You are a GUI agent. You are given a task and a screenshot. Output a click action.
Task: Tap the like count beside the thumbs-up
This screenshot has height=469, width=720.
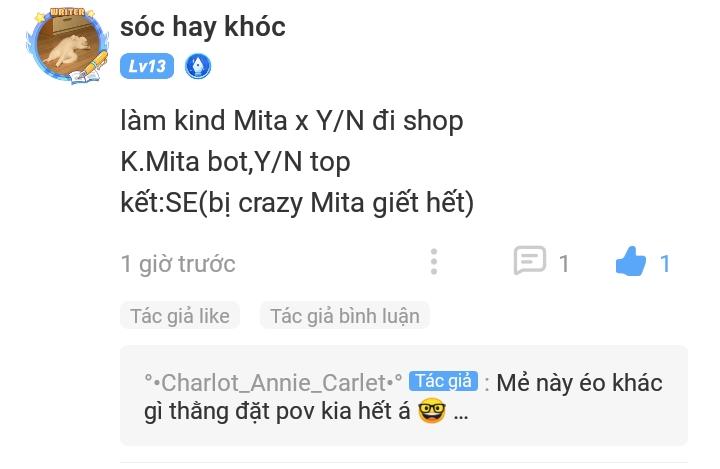coord(664,264)
